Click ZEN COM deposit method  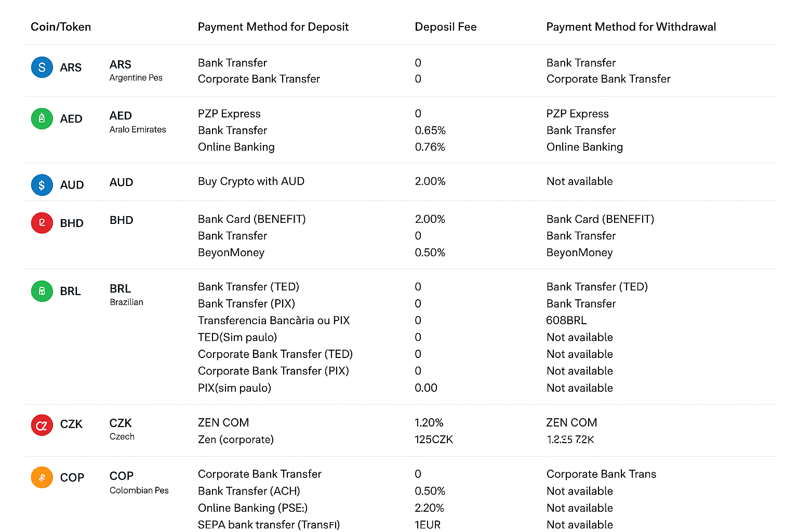pyautogui.click(x=223, y=423)
